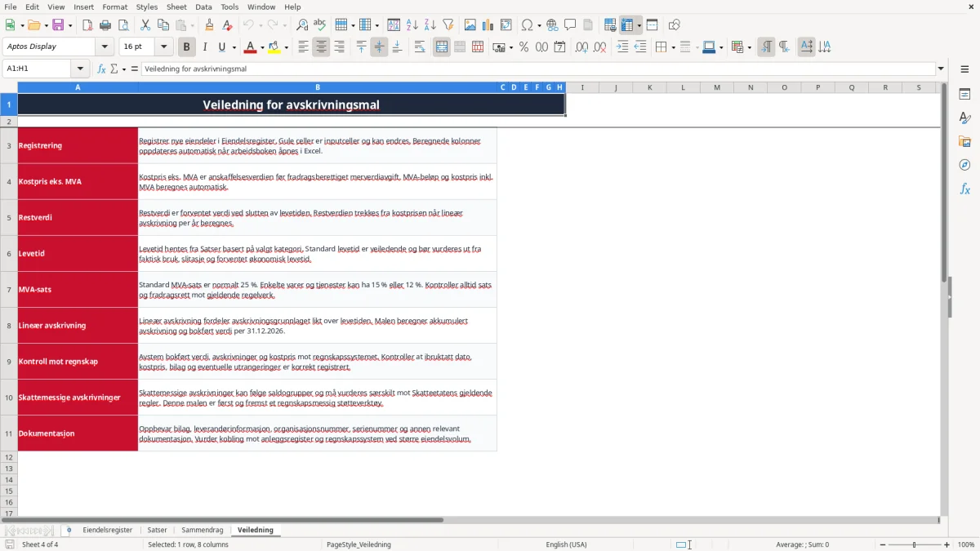
Task: Open Find & Replace icon
Action: click(302, 25)
